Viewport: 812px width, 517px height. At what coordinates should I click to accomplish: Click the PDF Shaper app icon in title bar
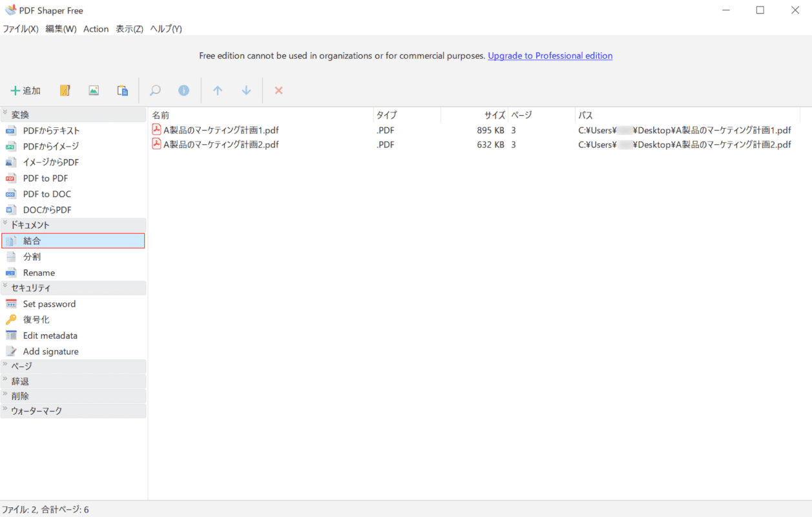pos(10,10)
